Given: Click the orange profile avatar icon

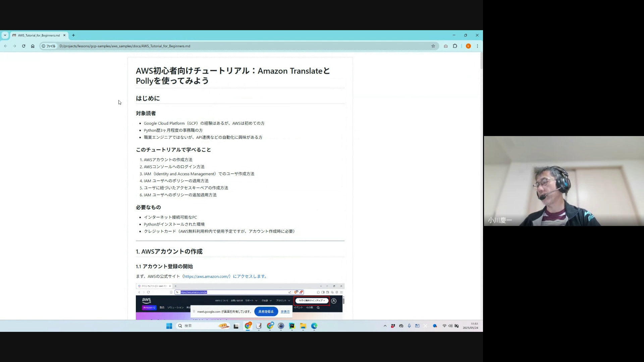Looking at the screenshot, I should [x=468, y=46].
